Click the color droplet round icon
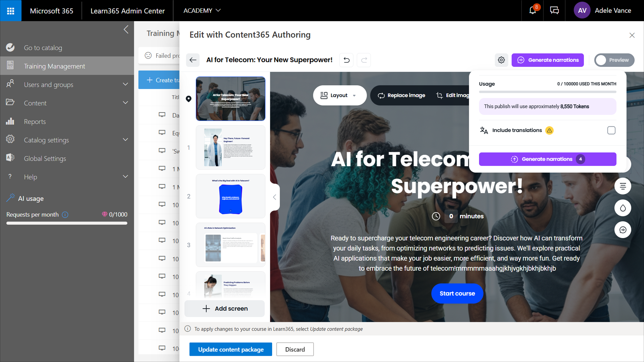Image resolution: width=644 pixels, height=362 pixels. point(622,208)
